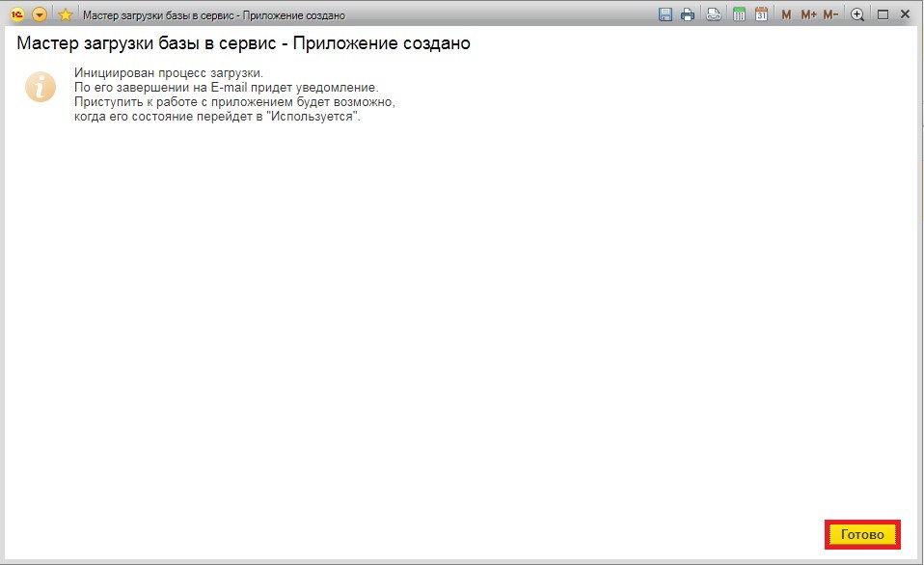Screen dimensions: 924x565
Task: Open print preview icon
Action: pos(713,14)
